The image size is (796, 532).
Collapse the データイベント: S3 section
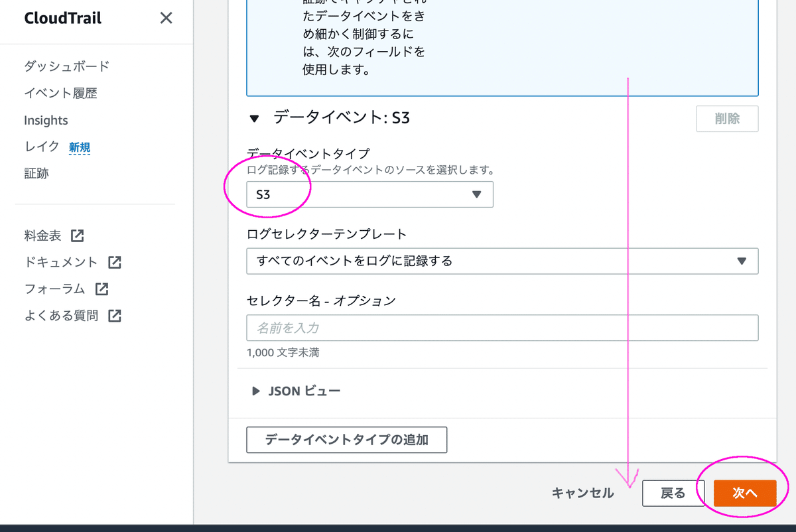pyautogui.click(x=255, y=119)
